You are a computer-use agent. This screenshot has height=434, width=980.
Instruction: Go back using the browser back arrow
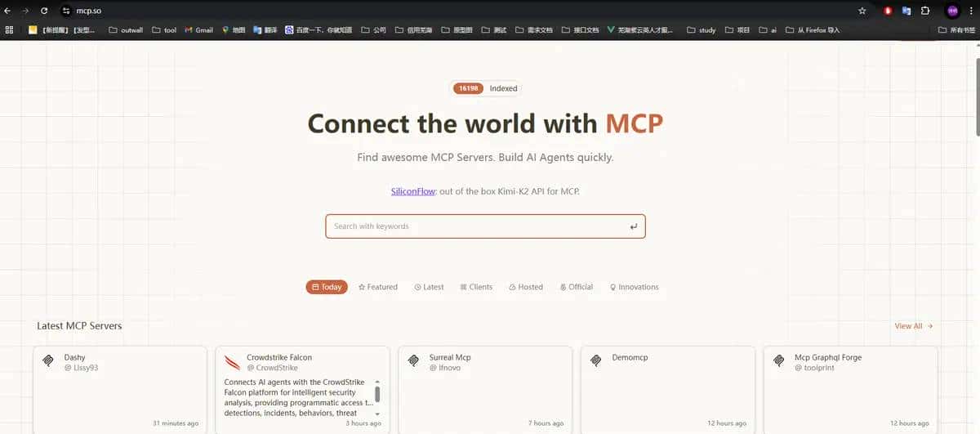tap(7, 11)
